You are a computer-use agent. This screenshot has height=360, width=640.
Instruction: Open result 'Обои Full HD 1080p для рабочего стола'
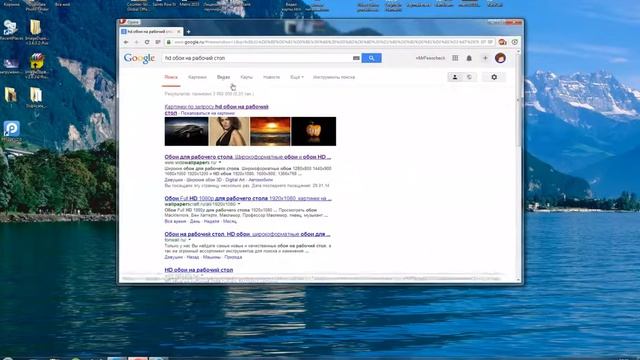pos(248,198)
